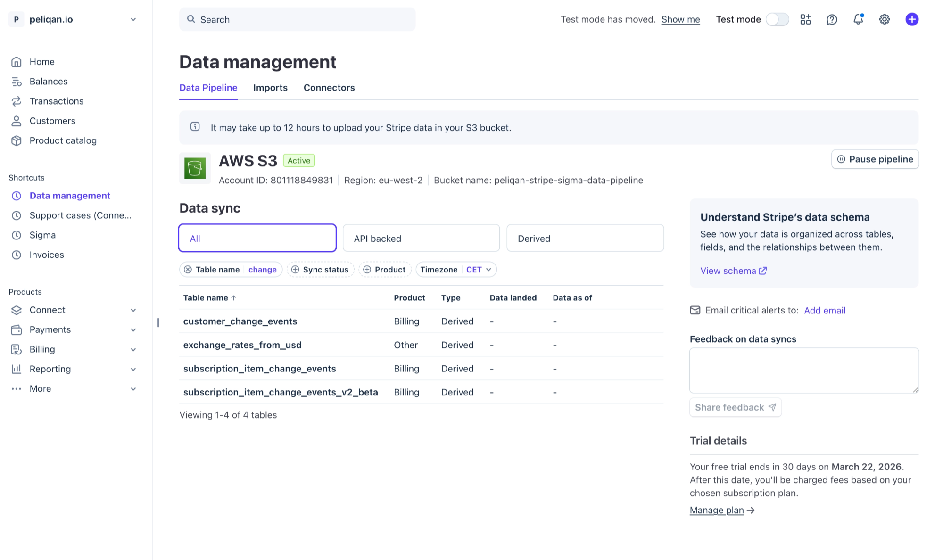Open Data management shortcut in sidebar
The image size is (943, 560).
(x=70, y=196)
